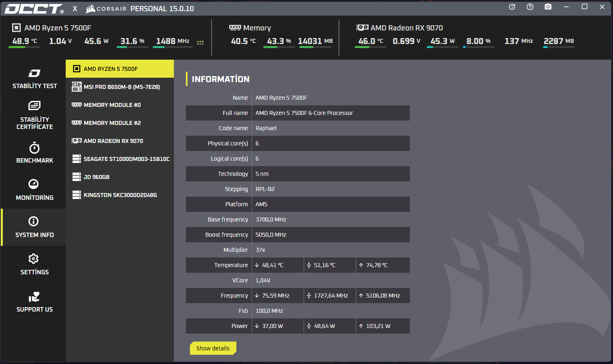The image size is (613, 364).
Task: Select JD 960GB drive entry
Action: pyautogui.click(x=120, y=177)
